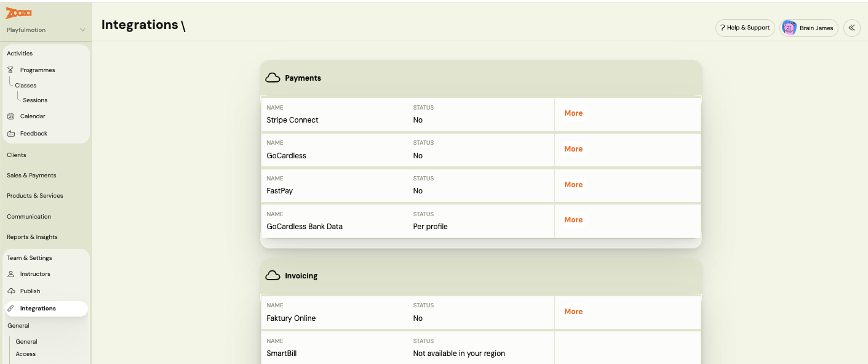
Task: Select the Stripe Connect name text
Action: point(292,120)
